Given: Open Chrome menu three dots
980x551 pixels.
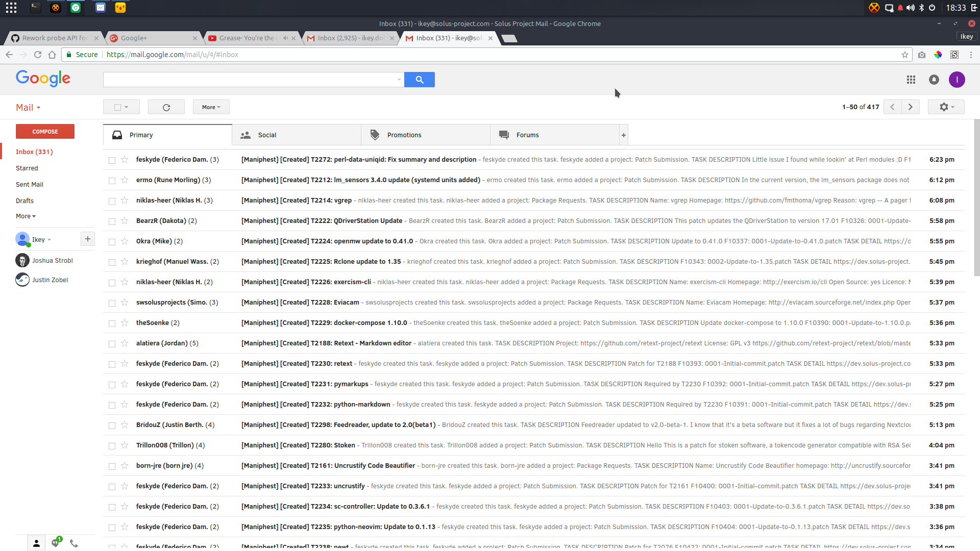Looking at the screenshot, I should [x=971, y=55].
